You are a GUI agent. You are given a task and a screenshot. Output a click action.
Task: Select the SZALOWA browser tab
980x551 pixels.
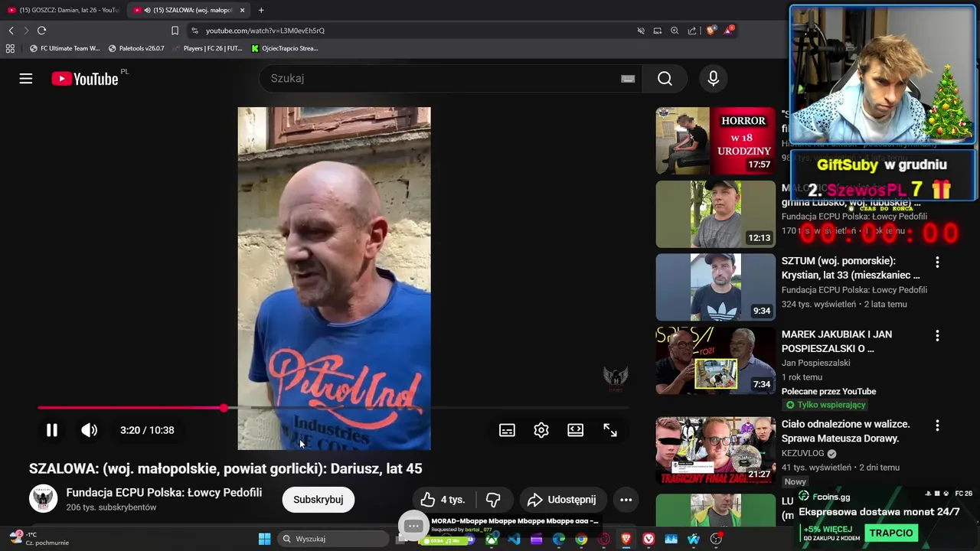point(188,10)
